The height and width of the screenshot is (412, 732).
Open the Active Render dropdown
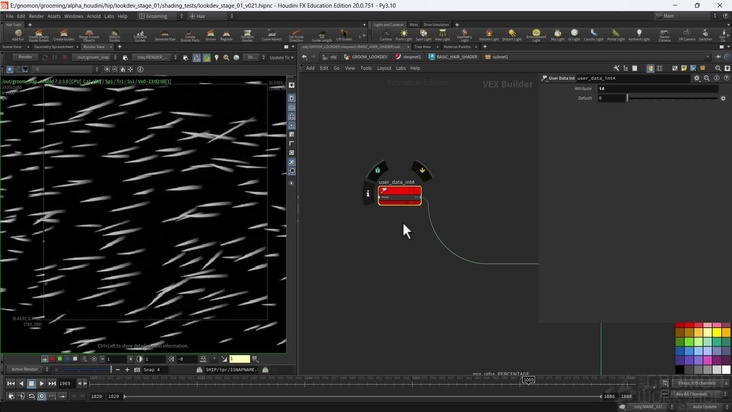27,370
